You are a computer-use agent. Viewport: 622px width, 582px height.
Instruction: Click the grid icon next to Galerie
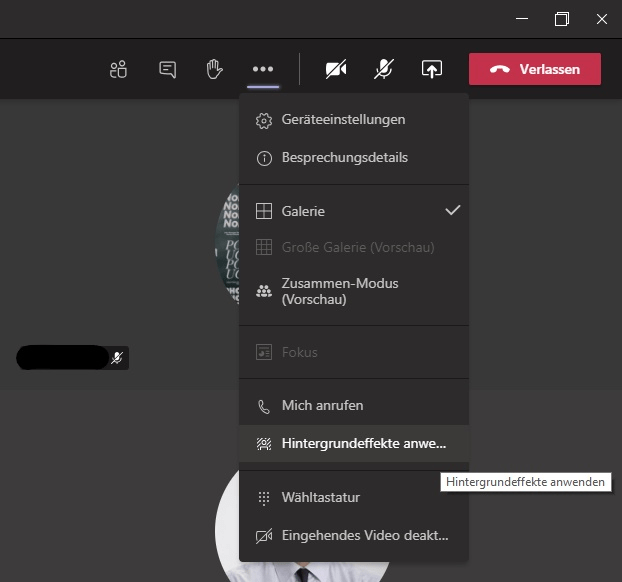(264, 211)
